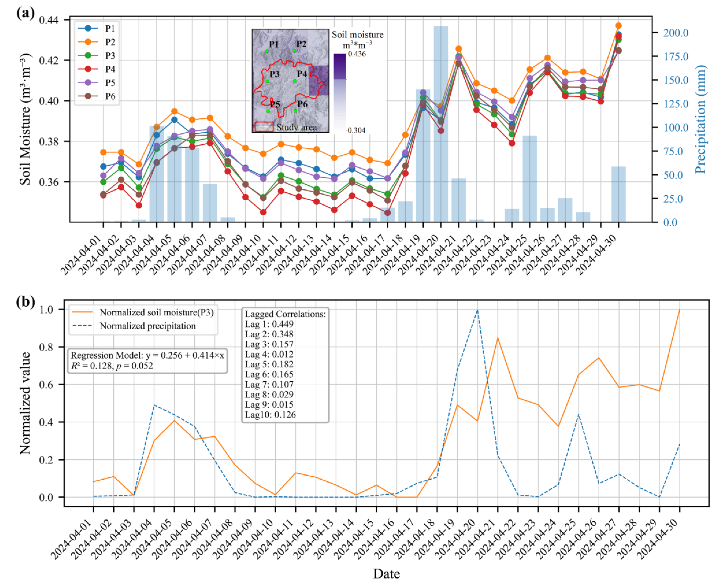715x588 pixels.
Task: Click the highest orange P2 marker on 2024-04-30
Action: pos(618,26)
